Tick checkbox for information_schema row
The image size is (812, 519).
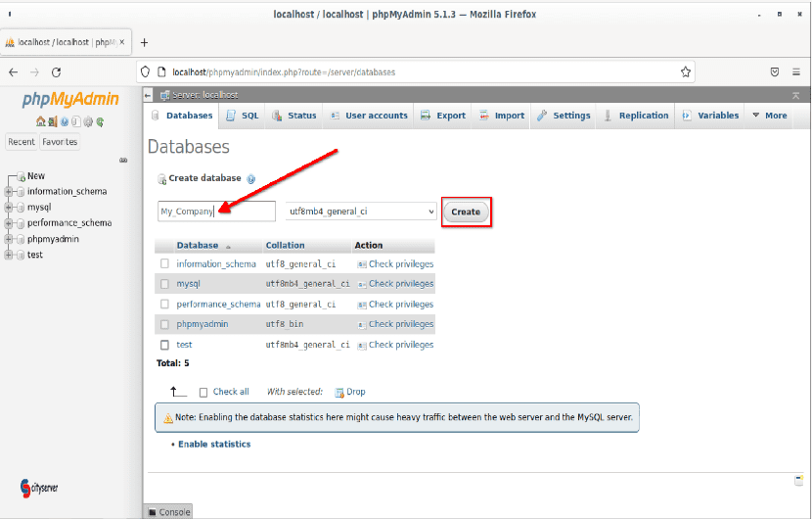coord(164,264)
